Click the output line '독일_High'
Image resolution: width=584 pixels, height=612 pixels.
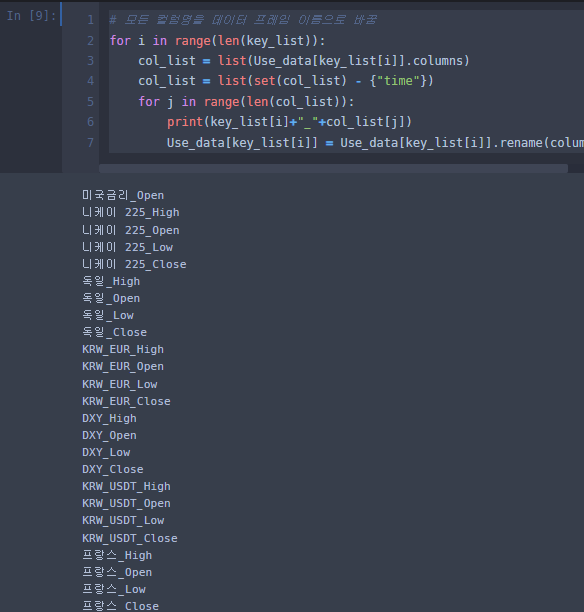[111, 281]
